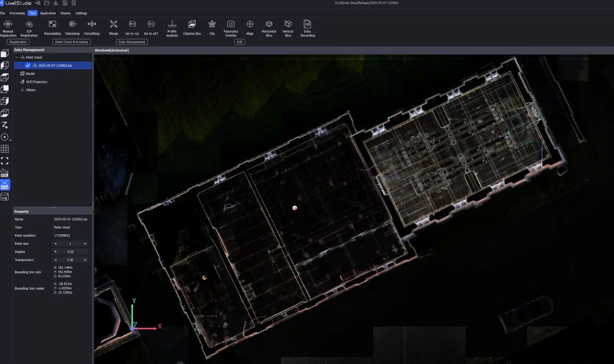Open the rotation center dropdown arrow in sidebar
This screenshot has height=364, width=614.
coord(11,140)
